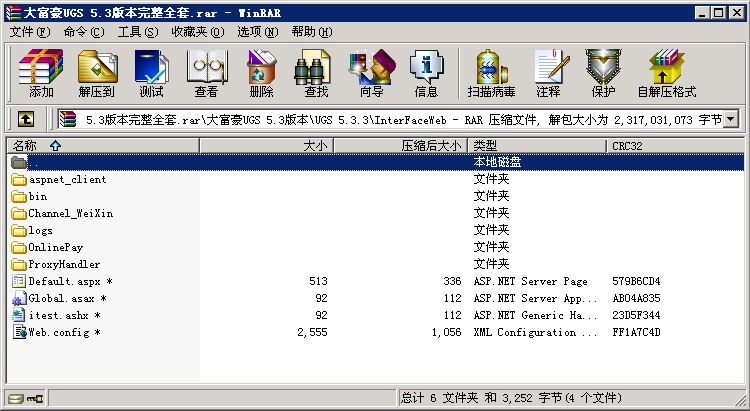Image resolution: width=750 pixels, height=411 pixels.
Task: Click the 解压到 (Extract To) icon
Action: pyautogui.click(x=96, y=73)
